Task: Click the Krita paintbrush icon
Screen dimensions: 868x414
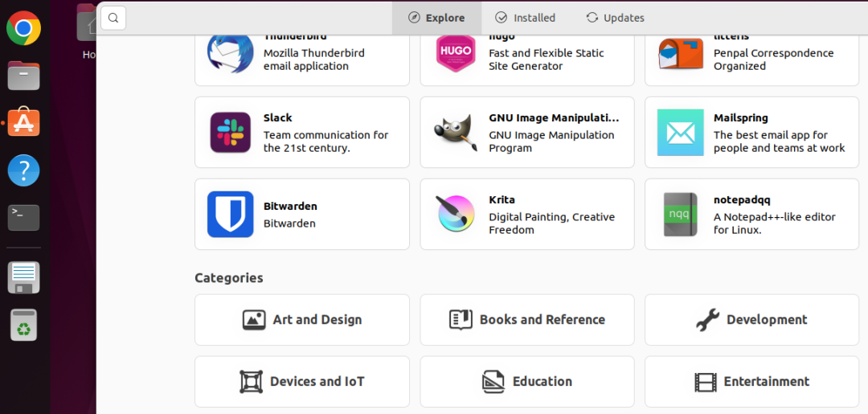Action: 456,214
